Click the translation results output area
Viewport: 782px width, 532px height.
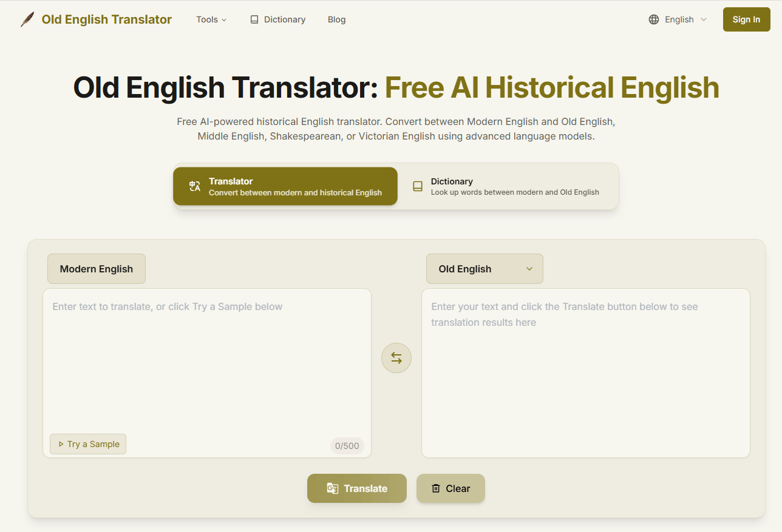pyautogui.click(x=586, y=373)
